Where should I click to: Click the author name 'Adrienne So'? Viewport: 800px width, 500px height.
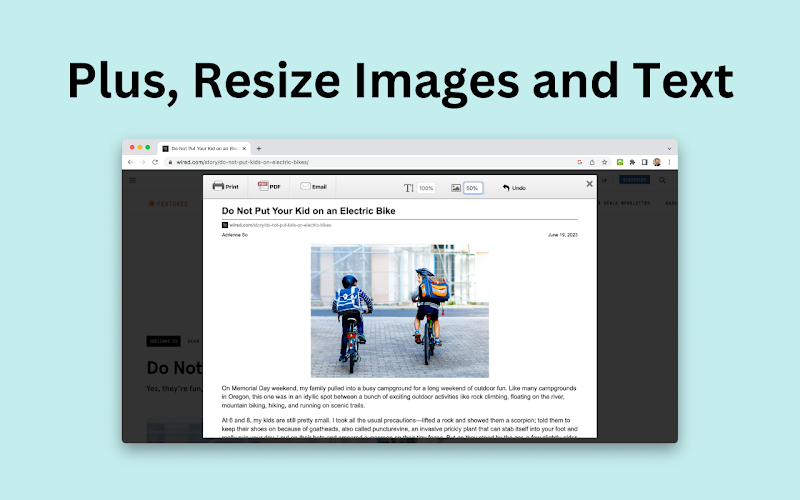click(235, 235)
